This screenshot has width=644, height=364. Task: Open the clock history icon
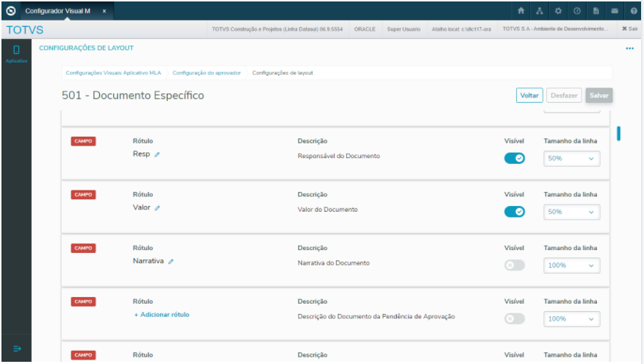pos(577,11)
